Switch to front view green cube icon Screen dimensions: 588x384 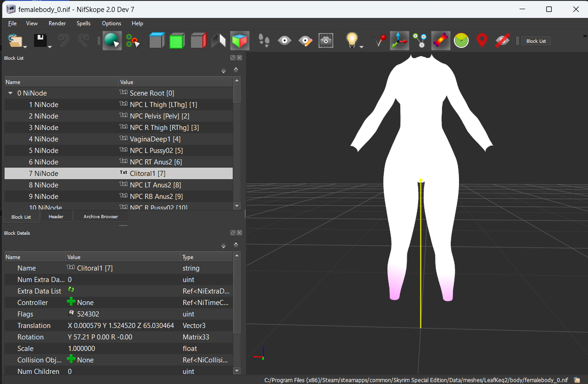(177, 41)
